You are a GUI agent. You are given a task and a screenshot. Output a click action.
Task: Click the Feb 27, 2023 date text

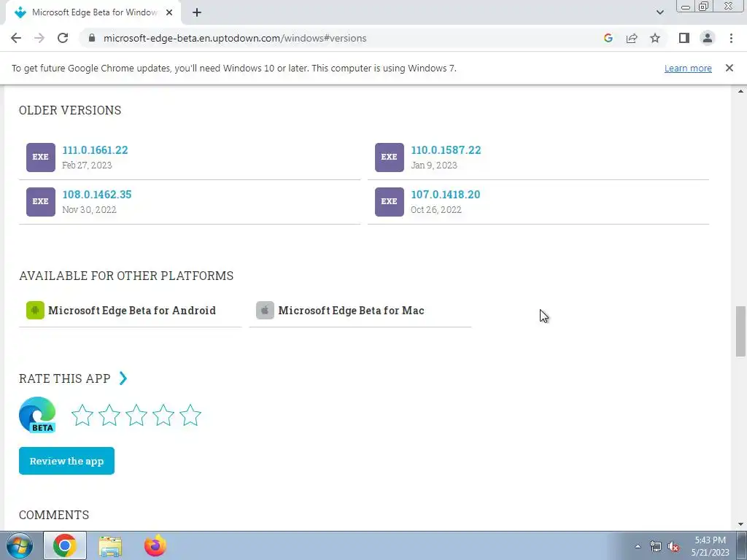tap(87, 166)
